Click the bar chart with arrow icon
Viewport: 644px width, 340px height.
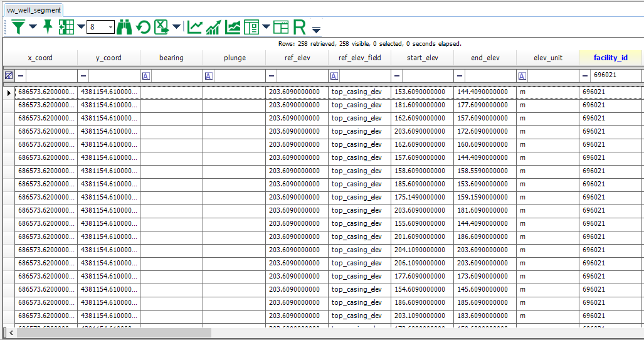click(x=214, y=27)
